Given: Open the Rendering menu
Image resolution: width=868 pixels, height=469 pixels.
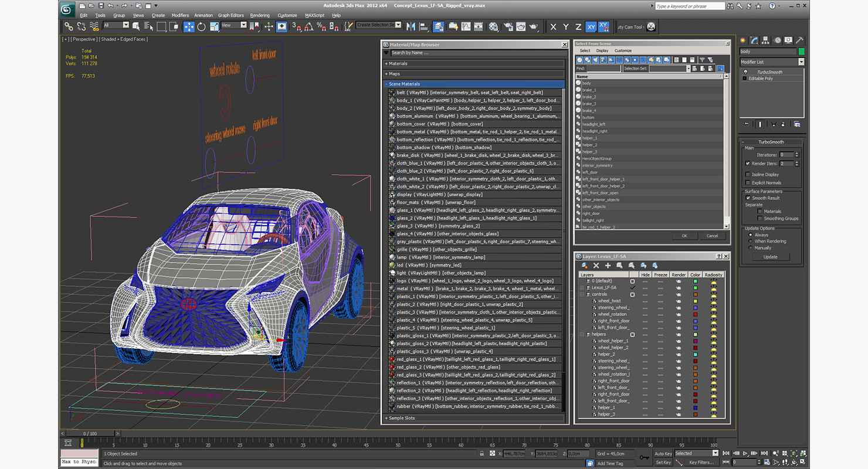Looking at the screenshot, I should 260,15.
